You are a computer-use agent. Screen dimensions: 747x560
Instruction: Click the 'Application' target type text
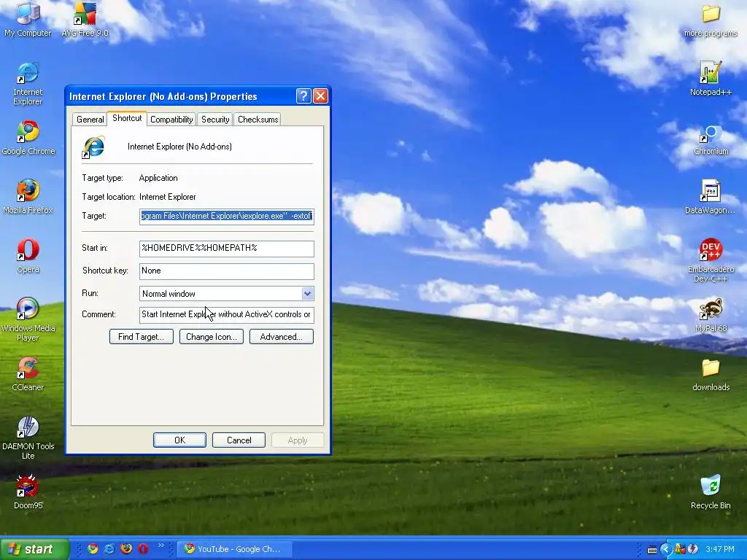click(x=158, y=178)
